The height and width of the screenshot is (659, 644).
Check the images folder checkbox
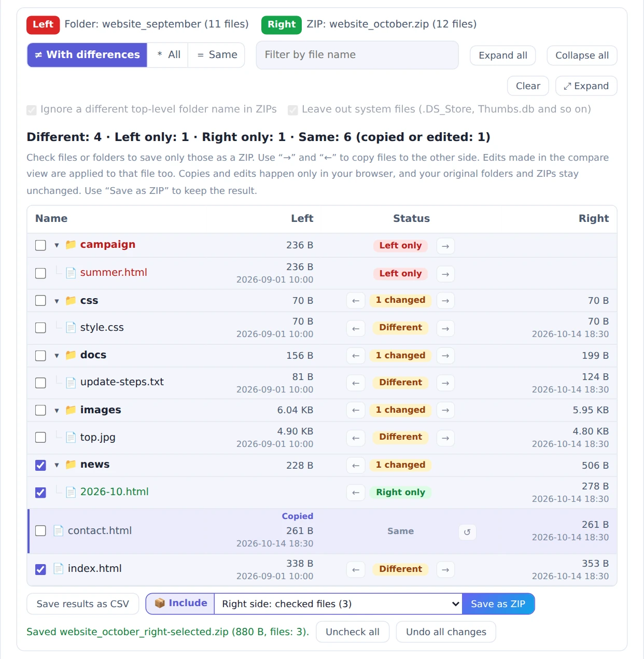[x=40, y=410]
